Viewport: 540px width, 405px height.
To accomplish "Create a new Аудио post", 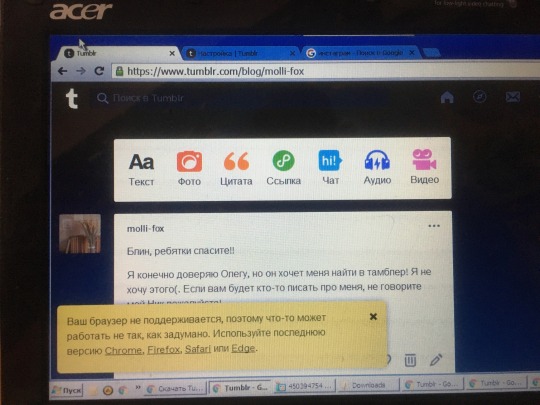I will (377, 167).
